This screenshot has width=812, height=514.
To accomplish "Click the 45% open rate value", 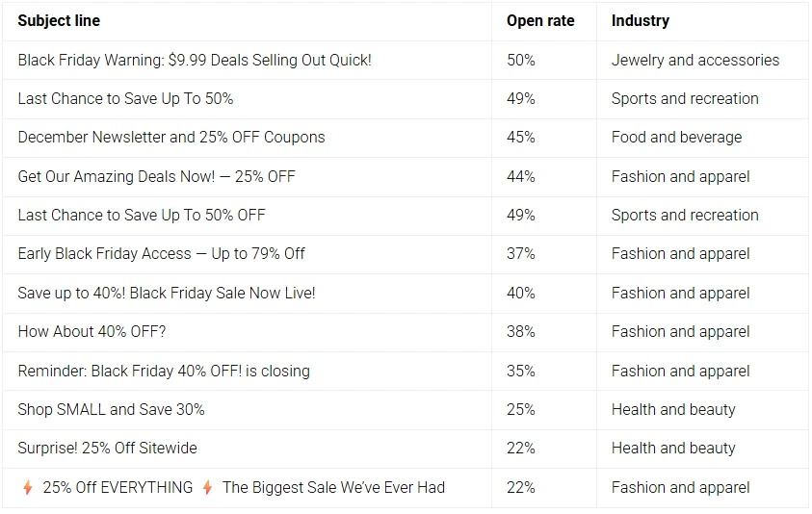I will 521,137.
